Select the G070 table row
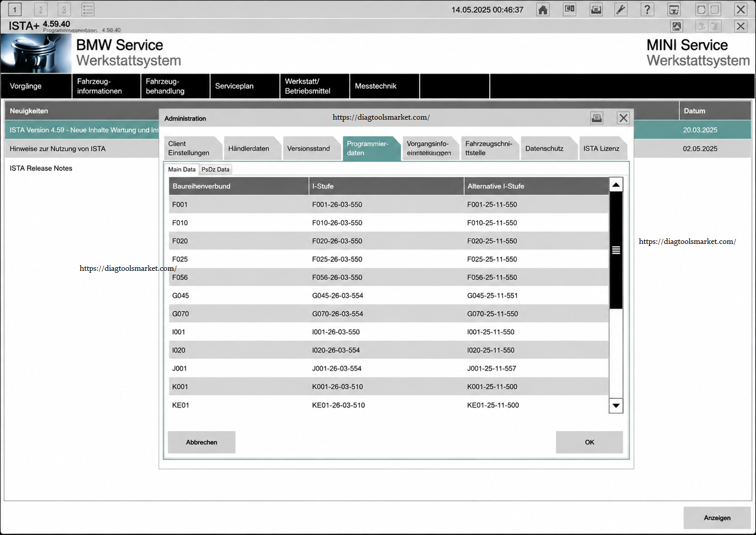The image size is (756, 535). (x=388, y=314)
